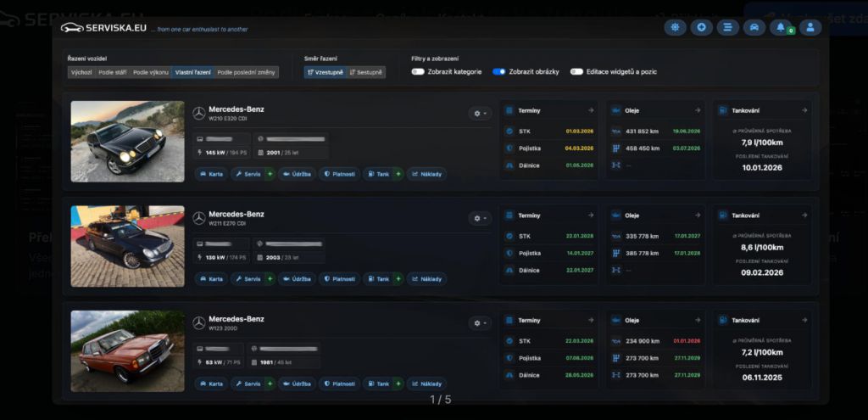This screenshot has width=868, height=420.
Task: Open the notifications bell icon
Action: pyautogui.click(x=781, y=28)
